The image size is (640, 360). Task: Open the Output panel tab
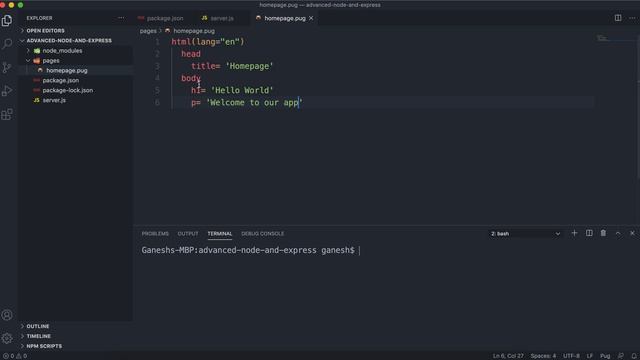pos(188,233)
